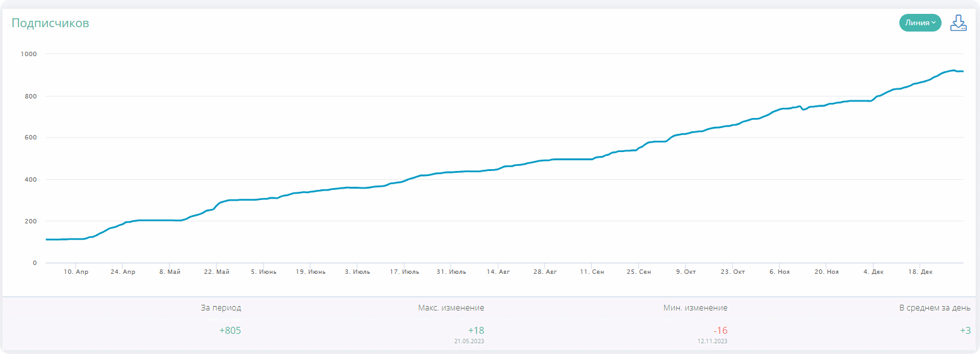Click the За период label
This screenshot has height=354, width=980.
221,308
